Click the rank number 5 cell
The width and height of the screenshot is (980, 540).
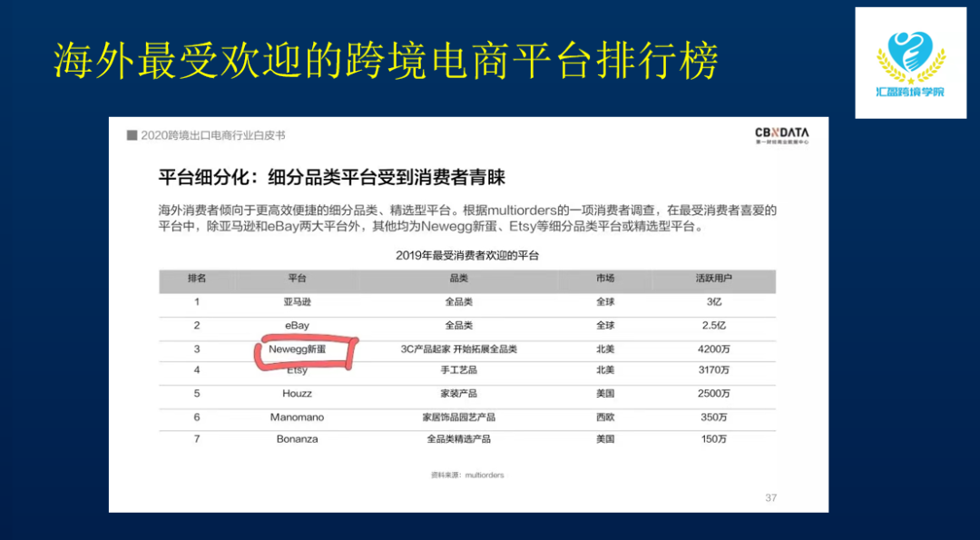tap(197, 394)
